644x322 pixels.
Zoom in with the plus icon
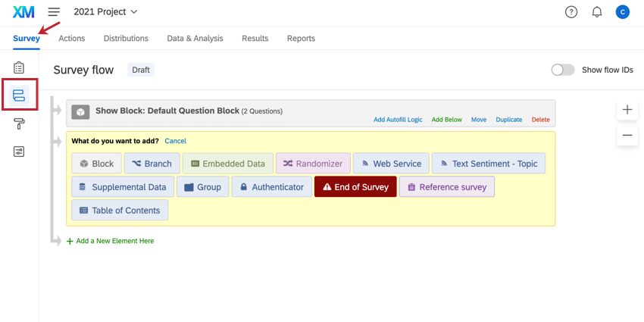tap(627, 110)
